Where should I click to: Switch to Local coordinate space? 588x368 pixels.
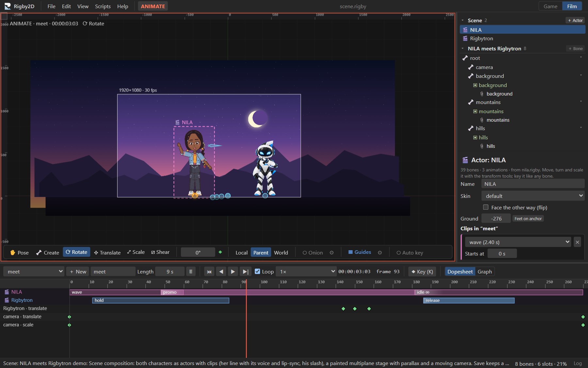[241, 253]
